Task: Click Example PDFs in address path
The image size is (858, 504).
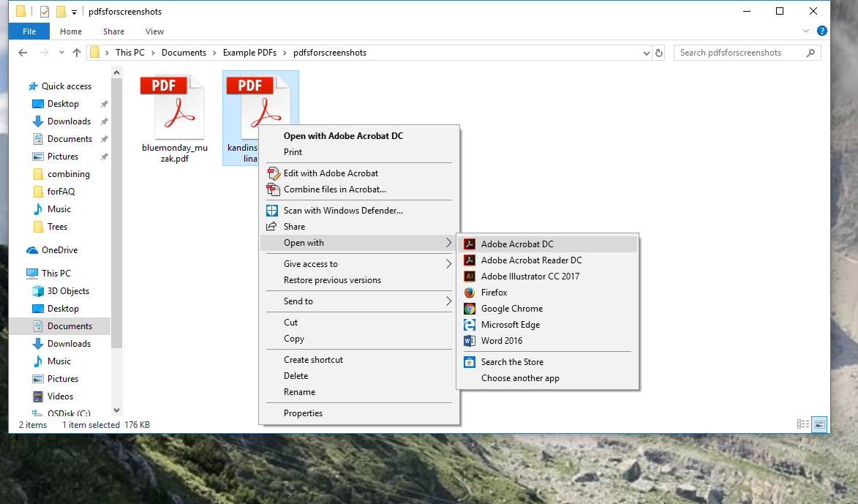Action: point(249,53)
